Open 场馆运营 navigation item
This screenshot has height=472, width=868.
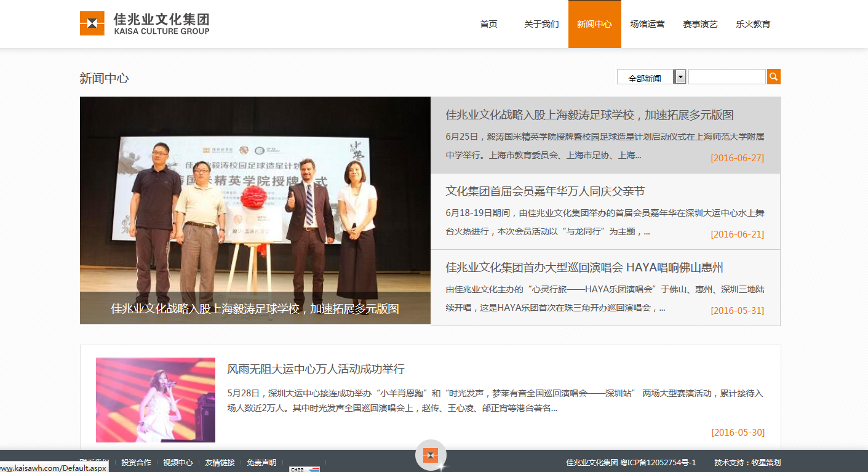[647, 24]
